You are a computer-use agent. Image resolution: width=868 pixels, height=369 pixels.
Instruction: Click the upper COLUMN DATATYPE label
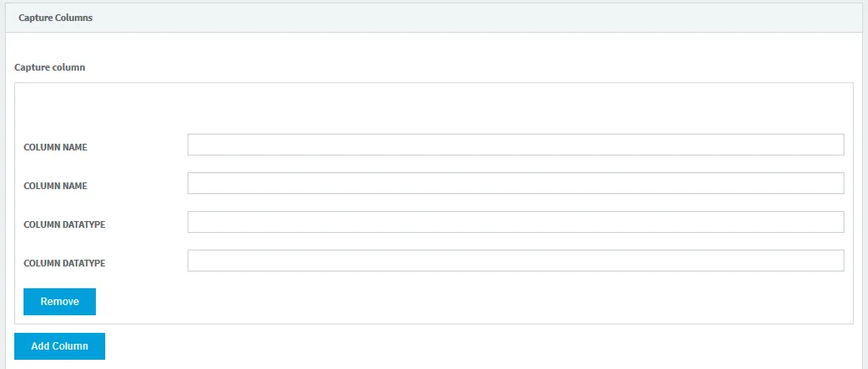[x=64, y=224]
